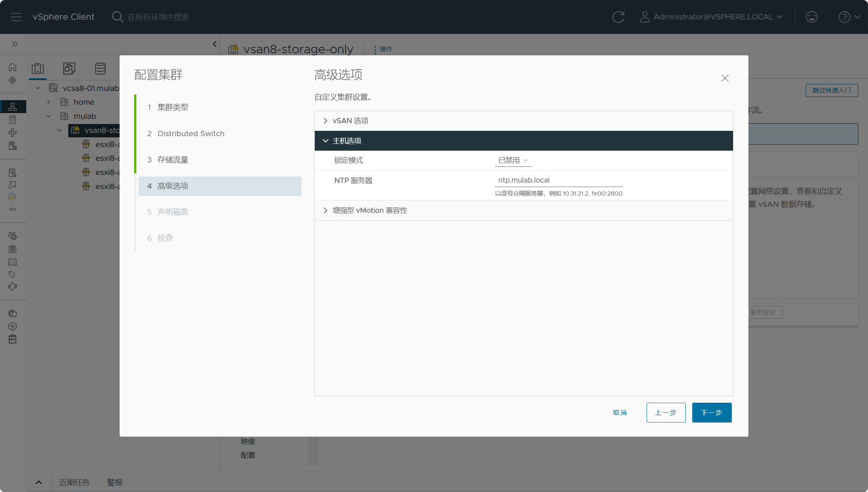Collapse the vsan8-storage-only cluster node

coord(59,130)
